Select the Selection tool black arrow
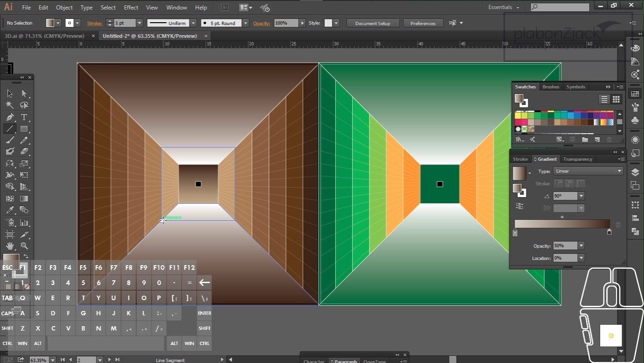This screenshot has width=644, height=363. [x=10, y=94]
